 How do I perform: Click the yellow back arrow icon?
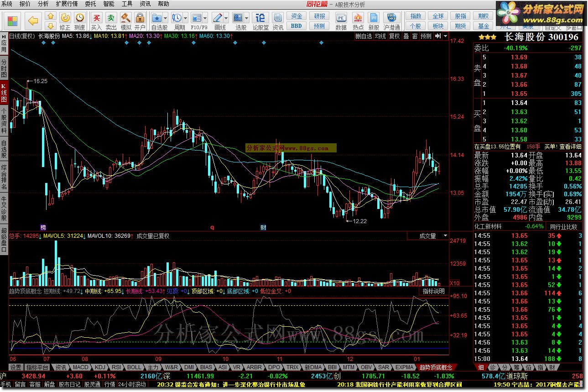pos(33,21)
